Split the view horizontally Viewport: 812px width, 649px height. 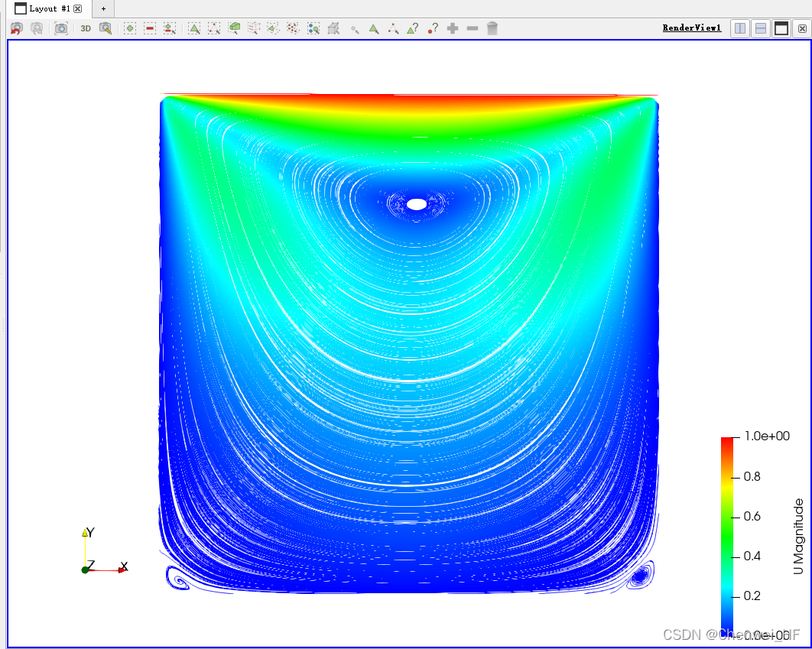(x=740, y=28)
